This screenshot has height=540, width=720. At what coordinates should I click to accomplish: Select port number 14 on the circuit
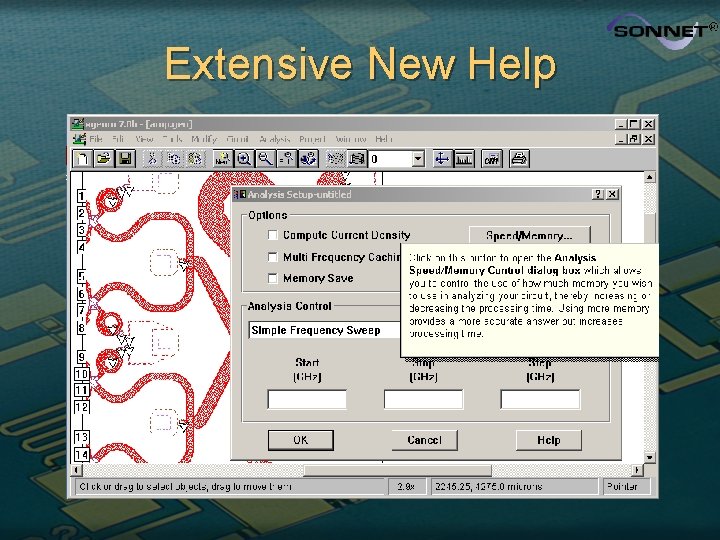[82, 455]
